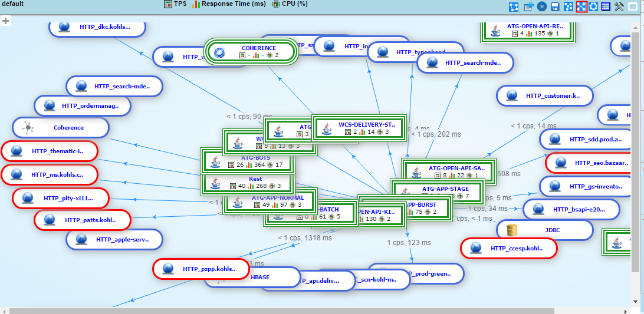This screenshot has height=314, width=644.
Task: Click the '< 1 cps, 14 ms' edge label
Action: tap(534, 126)
